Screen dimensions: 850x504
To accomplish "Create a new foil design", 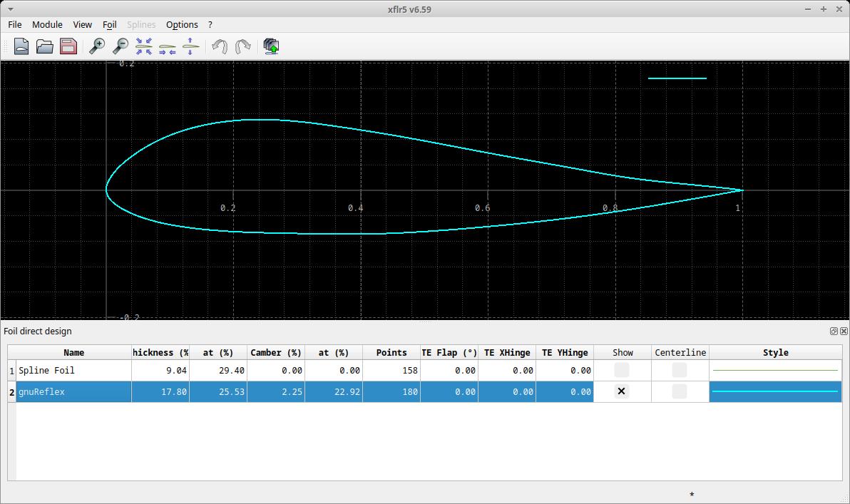I will click(x=21, y=46).
